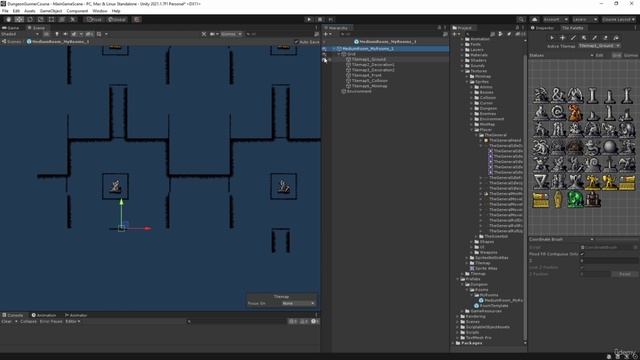The width and height of the screenshot is (640, 360).
Task: Select the Packages folder in Project
Action: [x=469, y=343]
